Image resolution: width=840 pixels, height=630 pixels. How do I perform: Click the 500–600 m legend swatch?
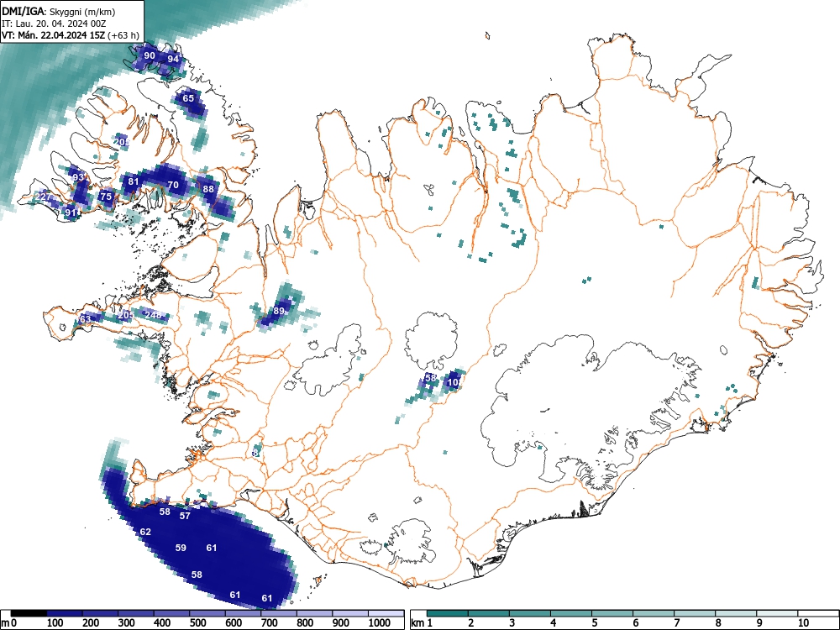click(x=207, y=613)
